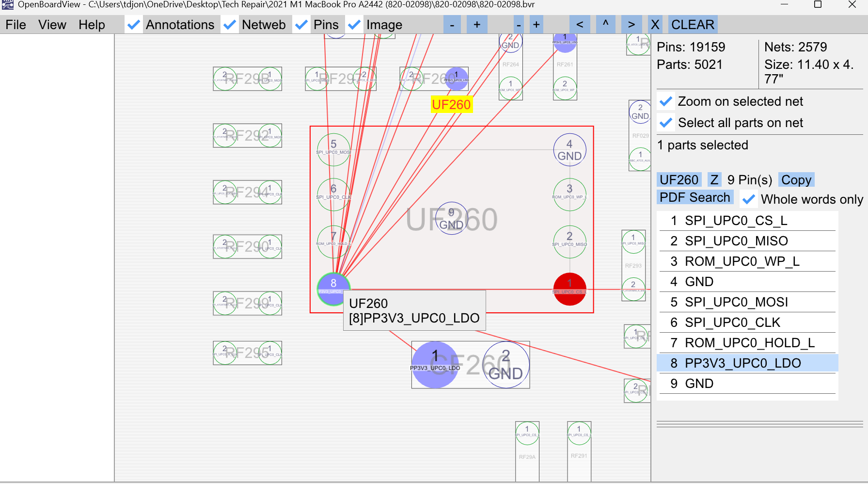Viewport: 868px width, 484px height.
Task: Run PDF Search for the part
Action: point(695,197)
